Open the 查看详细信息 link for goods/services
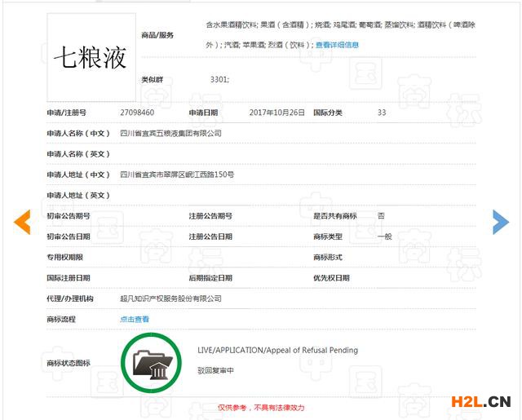This screenshot has height=420, width=522. (x=337, y=45)
